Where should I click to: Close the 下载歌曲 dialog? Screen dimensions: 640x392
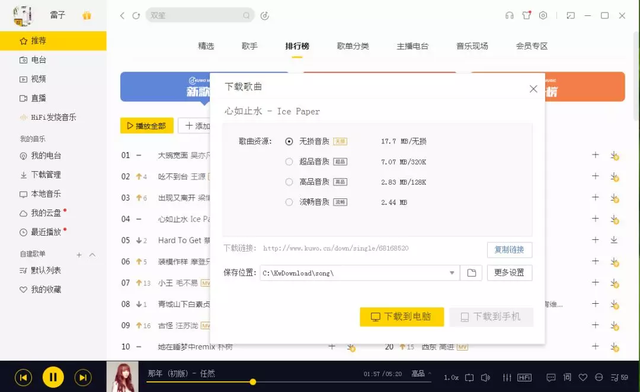coord(533,89)
